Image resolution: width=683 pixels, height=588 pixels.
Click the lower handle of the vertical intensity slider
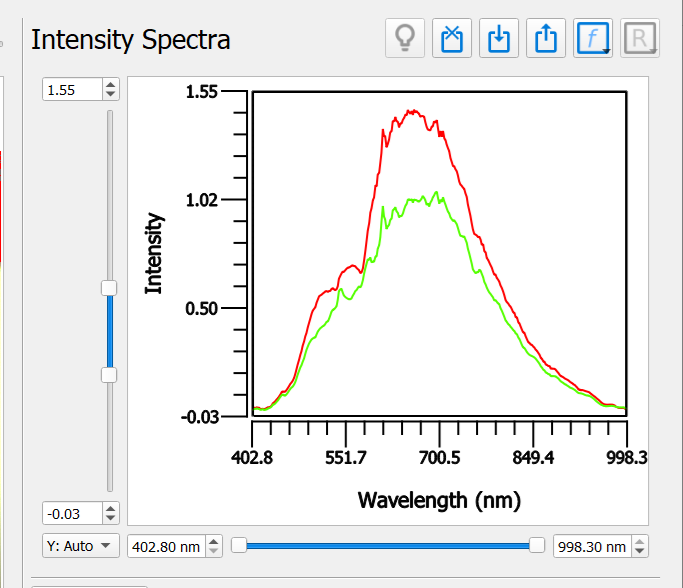[x=109, y=375]
